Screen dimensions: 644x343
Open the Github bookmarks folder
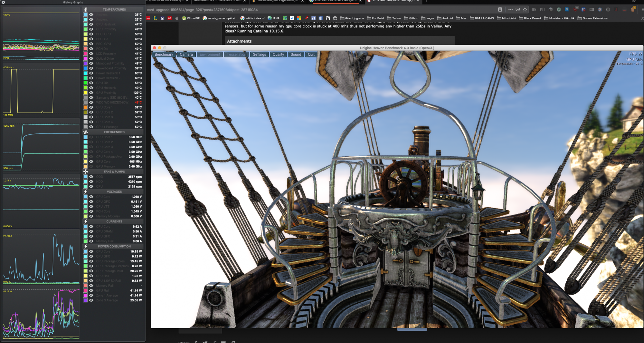coord(411,18)
